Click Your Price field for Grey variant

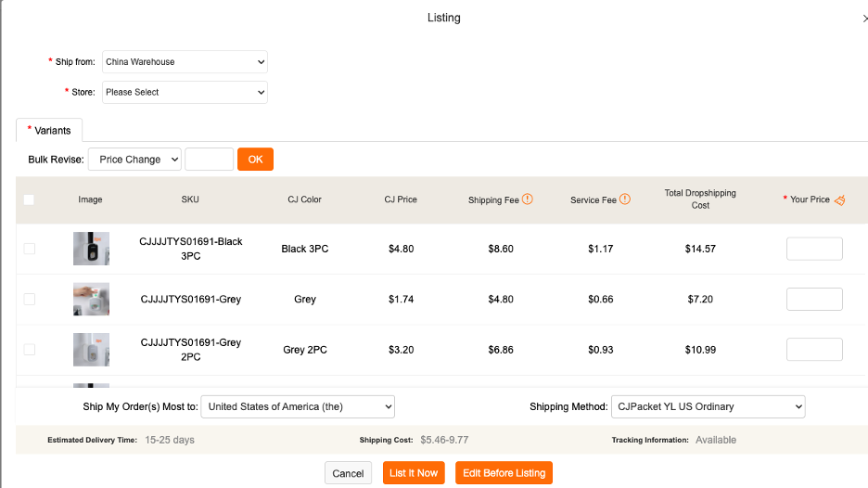(x=814, y=300)
